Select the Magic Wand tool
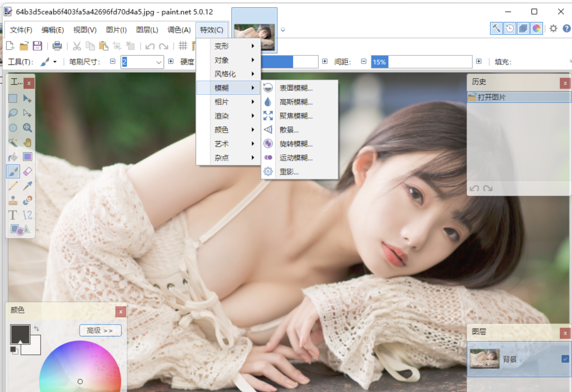Image resolution: width=572 pixels, height=392 pixels. click(x=13, y=142)
